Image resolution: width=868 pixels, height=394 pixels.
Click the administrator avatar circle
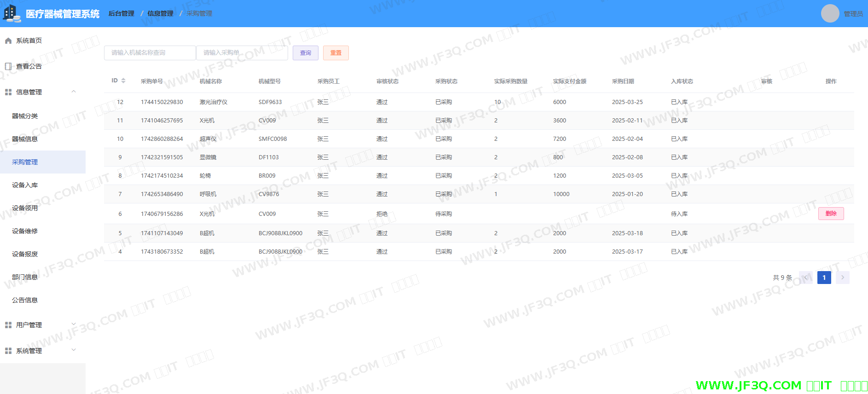(830, 13)
